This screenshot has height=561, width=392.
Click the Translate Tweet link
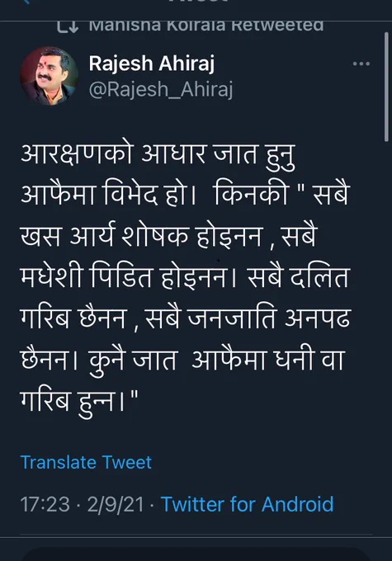pyautogui.click(x=86, y=462)
